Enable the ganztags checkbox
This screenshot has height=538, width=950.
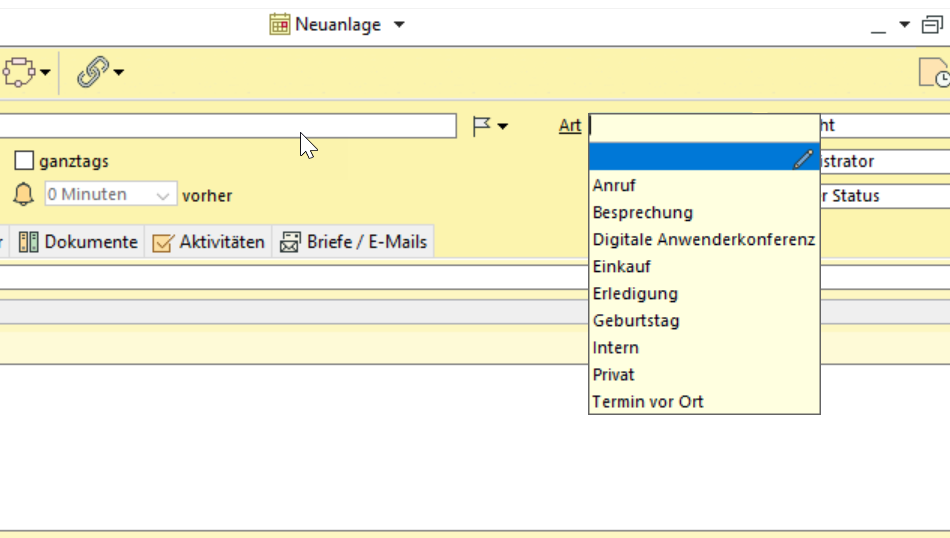pos(24,161)
